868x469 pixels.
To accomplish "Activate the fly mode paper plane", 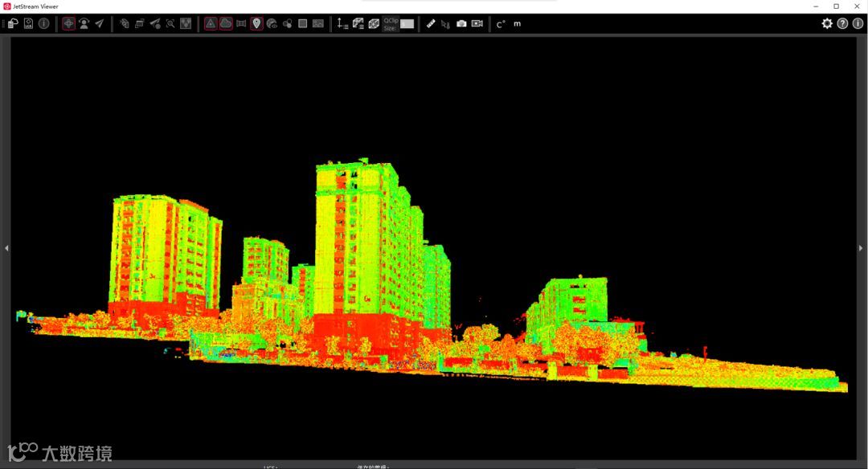I will (100, 23).
